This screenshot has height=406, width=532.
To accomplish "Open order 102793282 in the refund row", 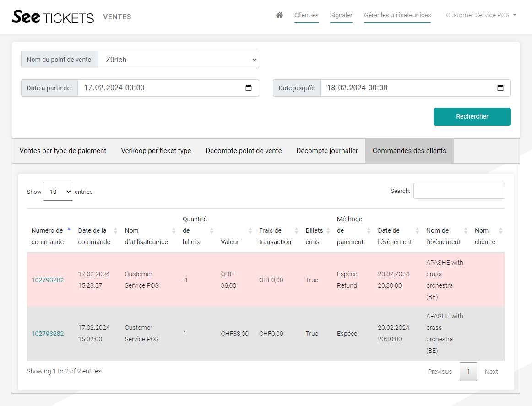I will 48,280.
